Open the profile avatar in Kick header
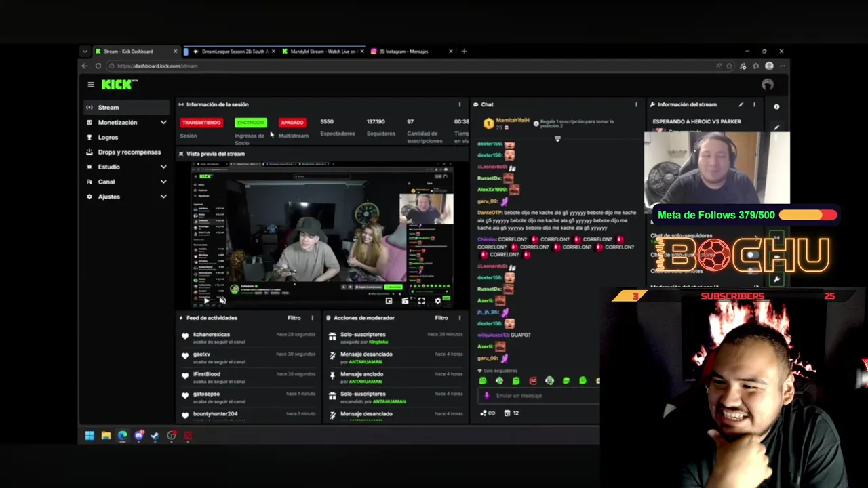 (x=768, y=85)
